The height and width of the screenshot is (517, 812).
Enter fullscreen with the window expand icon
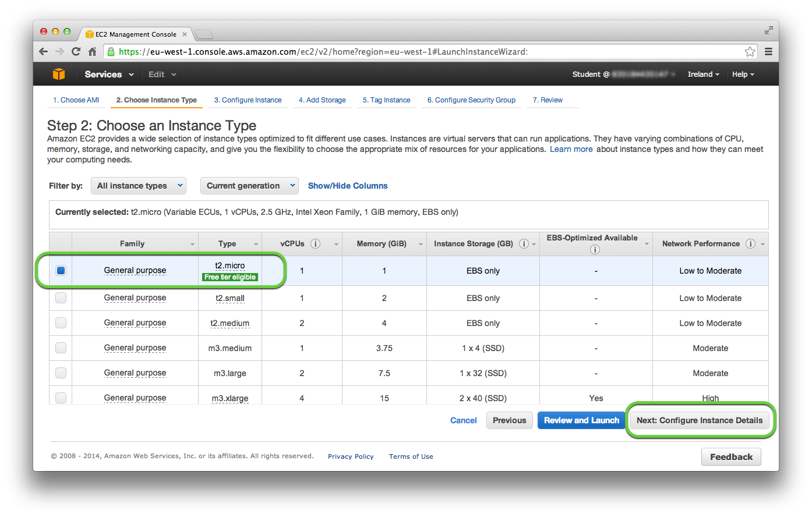coord(768,30)
